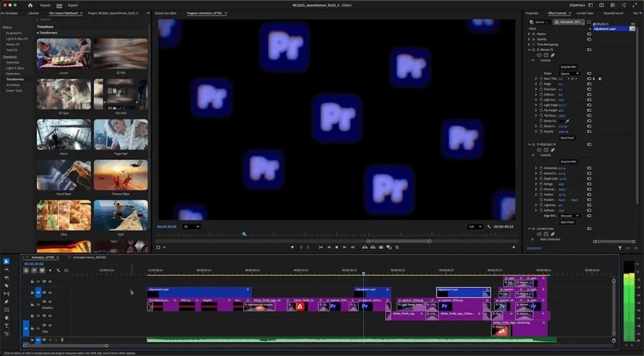
Task: Select the Slip tool
Action: click(6, 293)
